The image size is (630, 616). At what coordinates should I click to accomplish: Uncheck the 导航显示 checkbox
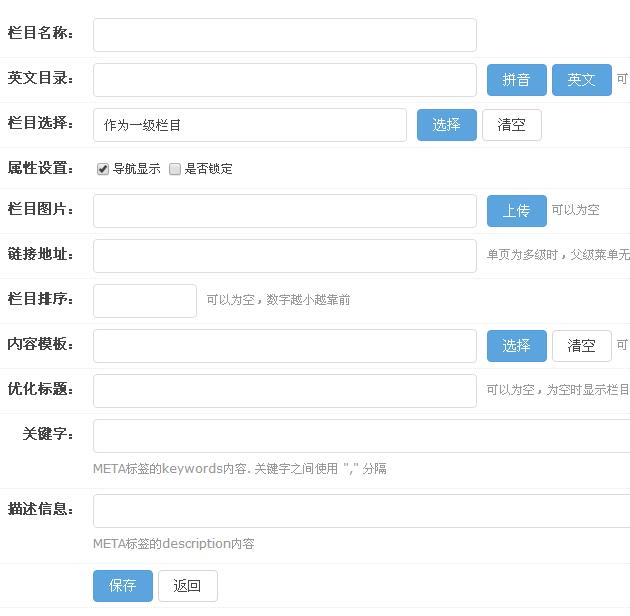tap(103, 169)
